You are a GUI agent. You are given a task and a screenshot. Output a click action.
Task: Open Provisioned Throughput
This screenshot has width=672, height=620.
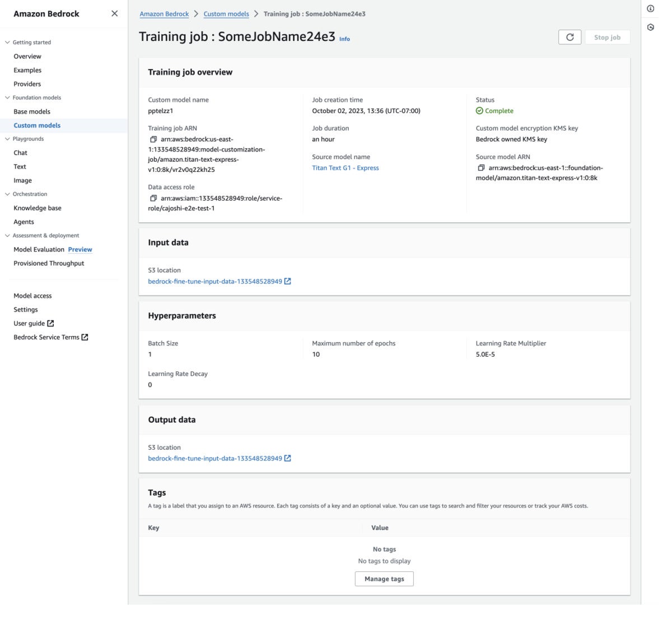(x=49, y=263)
